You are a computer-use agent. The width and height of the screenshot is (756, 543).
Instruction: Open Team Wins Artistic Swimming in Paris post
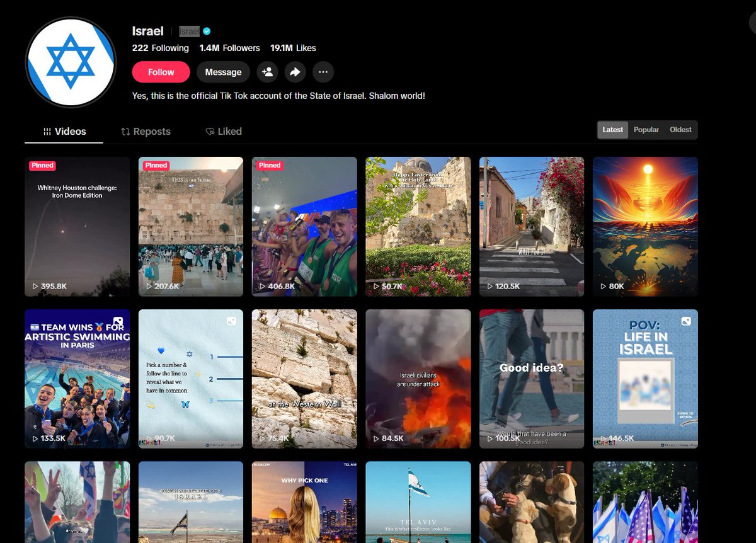(77, 379)
